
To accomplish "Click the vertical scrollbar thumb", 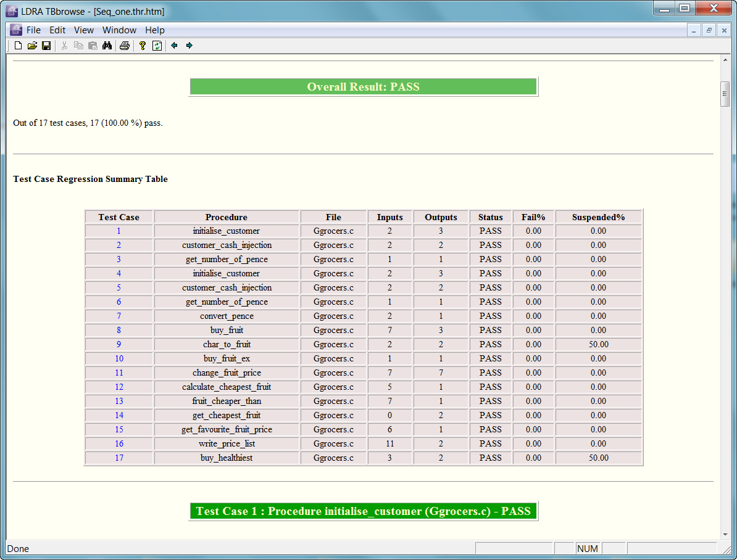I will [x=725, y=94].
